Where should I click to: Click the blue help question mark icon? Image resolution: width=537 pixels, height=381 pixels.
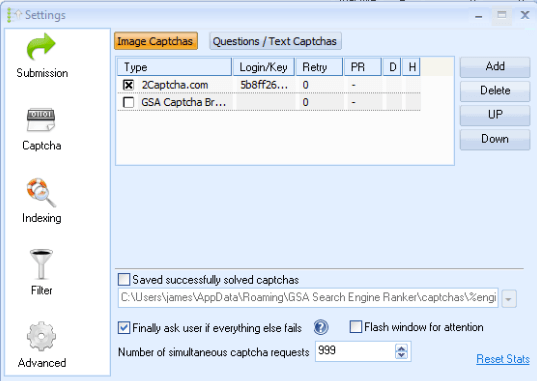click(x=321, y=328)
